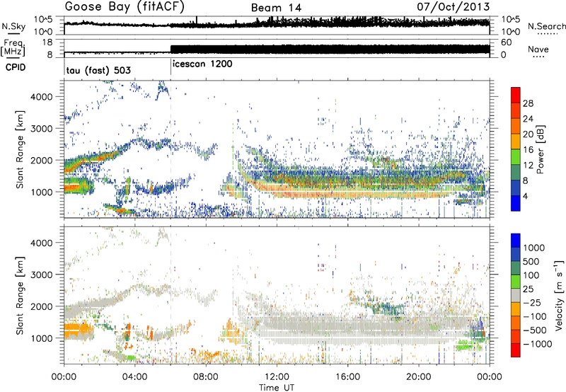Screen dimensions: 566x392
Task: Click the solid line legend under 'N.Sky'
Action: (13, 33)
